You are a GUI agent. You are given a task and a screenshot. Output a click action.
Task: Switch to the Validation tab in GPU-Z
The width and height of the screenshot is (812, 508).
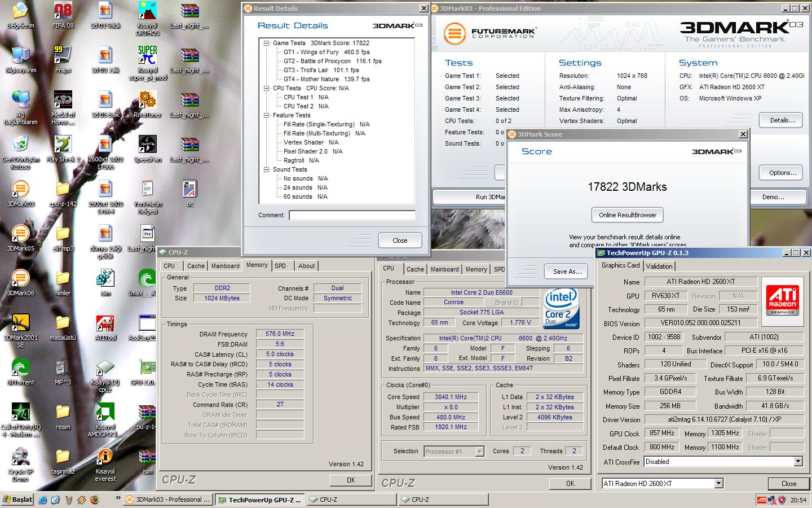click(659, 266)
